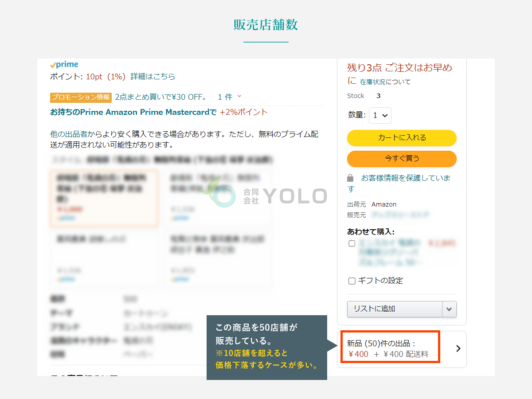Open the 在庫状況 link
The height and width of the screenshot is (399, 532).
pyautogui.click(x=373, y=82)
